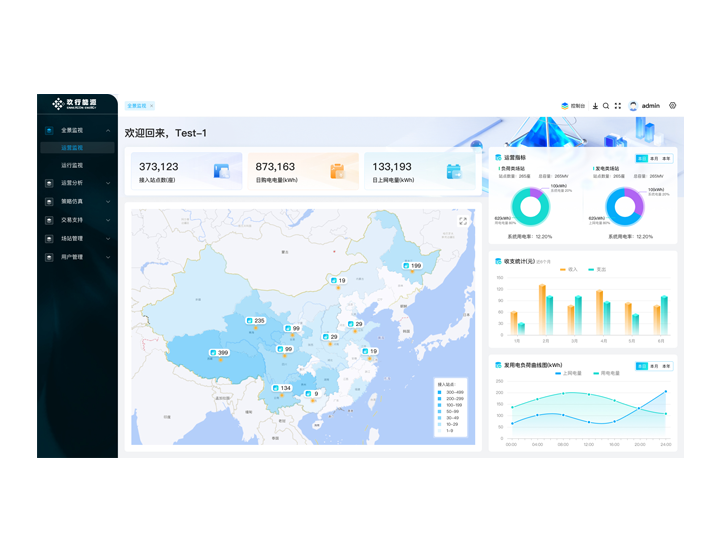Click the download icon in top bar
This screenshot has width=720, height=540.
[x=595, y=105]
